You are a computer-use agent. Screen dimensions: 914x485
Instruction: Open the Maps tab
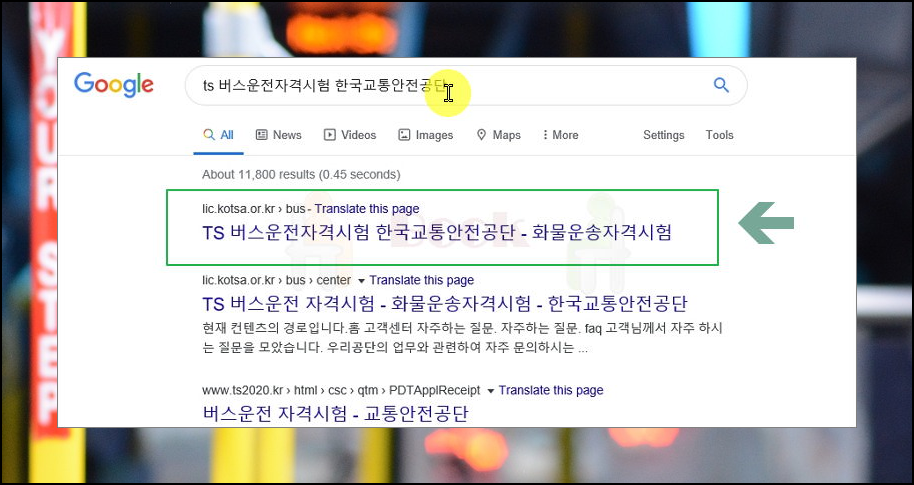(498, 135)
